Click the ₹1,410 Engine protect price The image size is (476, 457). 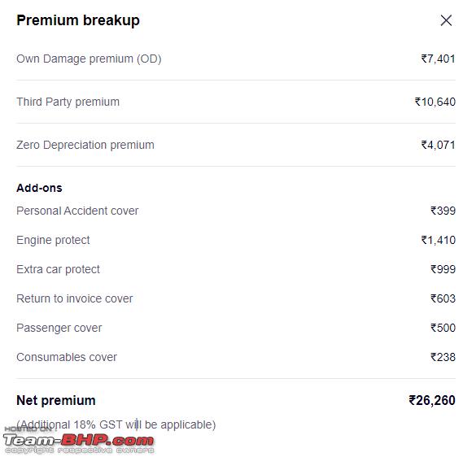[x=438, y=241]
